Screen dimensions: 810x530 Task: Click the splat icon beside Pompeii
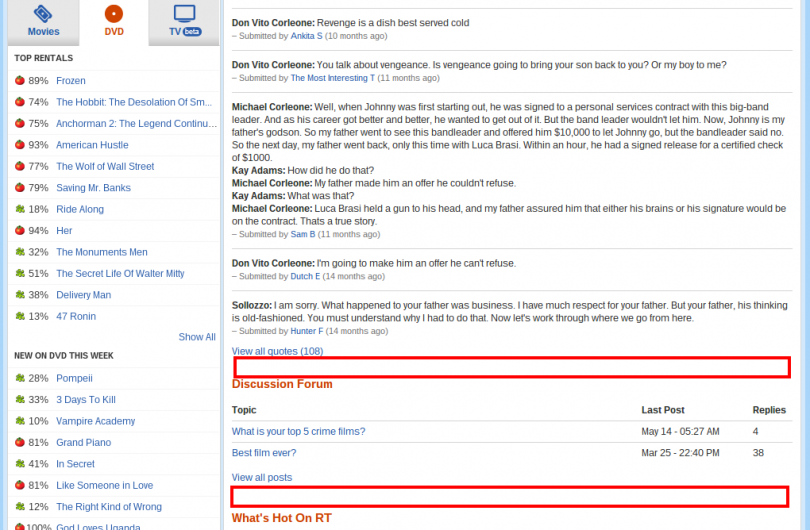point(20,378)
